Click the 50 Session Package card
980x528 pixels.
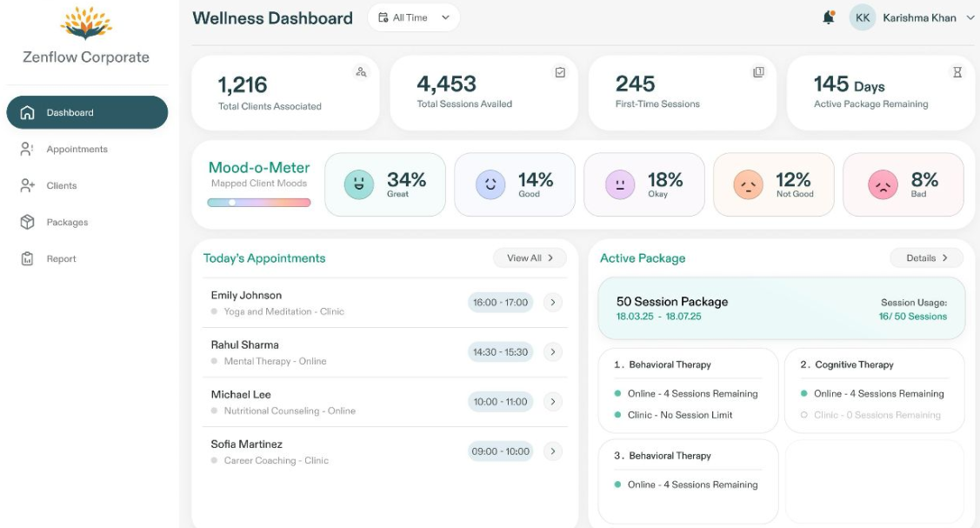pos(781,309)
